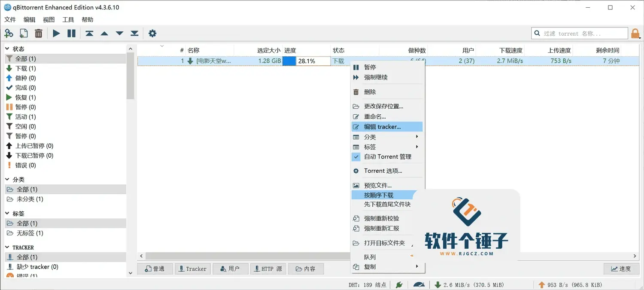
Task: Click the delete trash can toolbar icon
Action: tap(39, 33)
